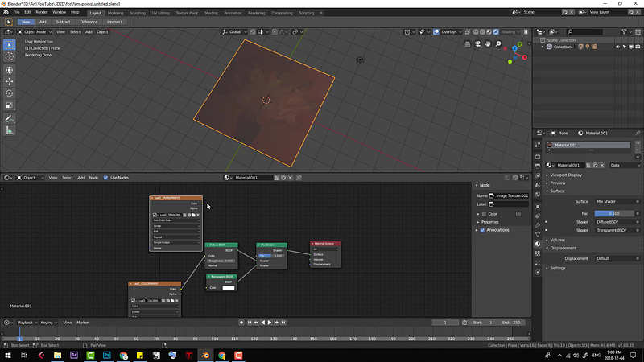Switch to the UV Editing workspace tab
Image resolution: width=644 pixels, height=362 pixels.
[x=160, y=13]
